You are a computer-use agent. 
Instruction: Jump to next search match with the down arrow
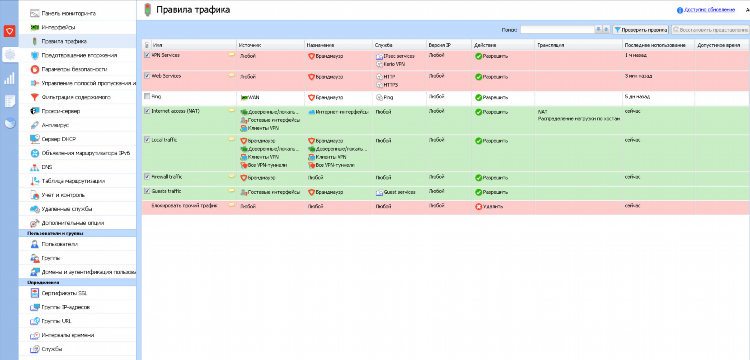[x=598, y=30]
